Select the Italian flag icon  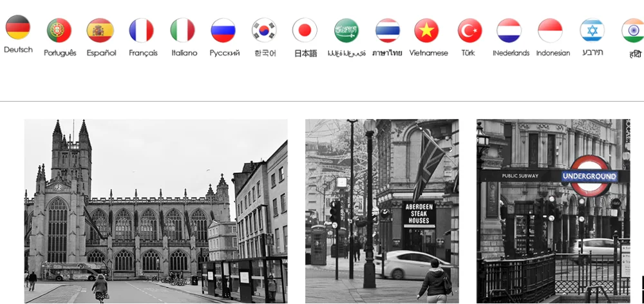[183, 30]
